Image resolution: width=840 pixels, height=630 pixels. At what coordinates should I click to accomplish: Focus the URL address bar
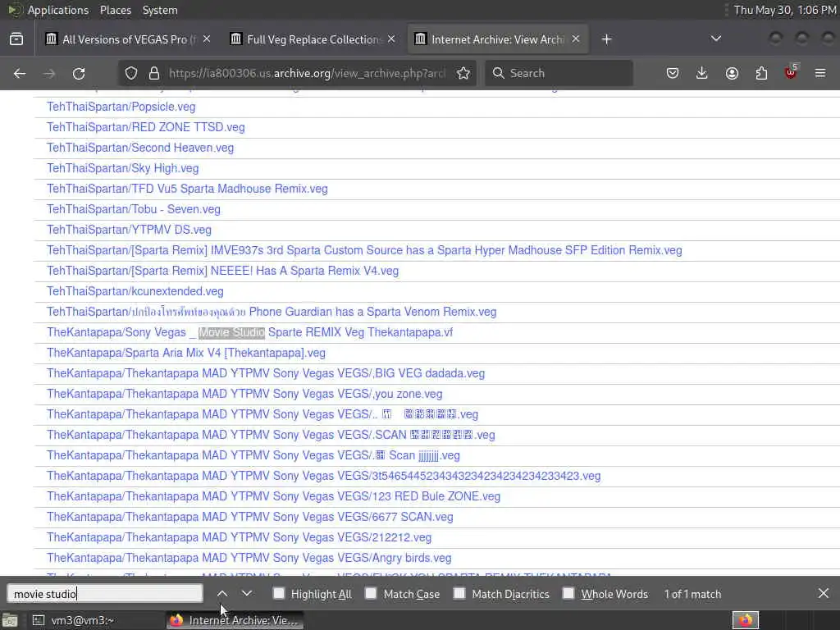(x=307, y=73)
